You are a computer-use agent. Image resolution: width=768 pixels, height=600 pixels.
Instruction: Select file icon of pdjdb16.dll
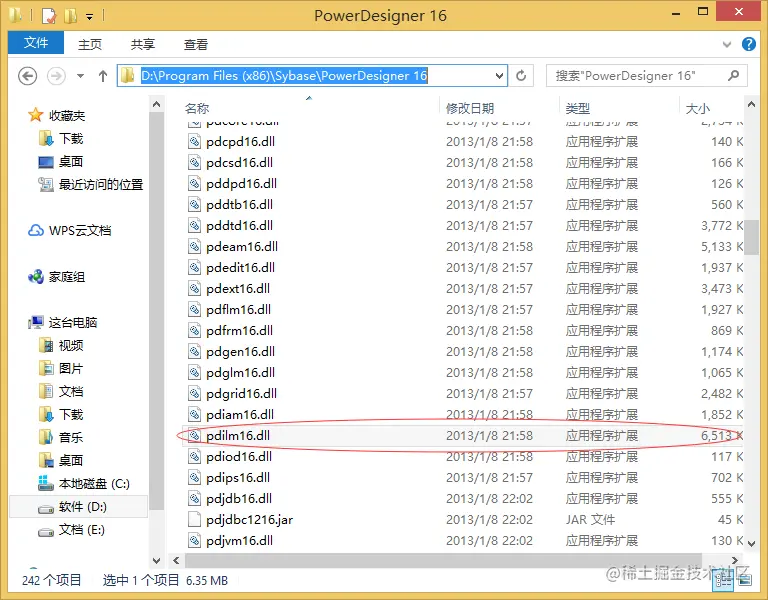[x=194, y=499]
